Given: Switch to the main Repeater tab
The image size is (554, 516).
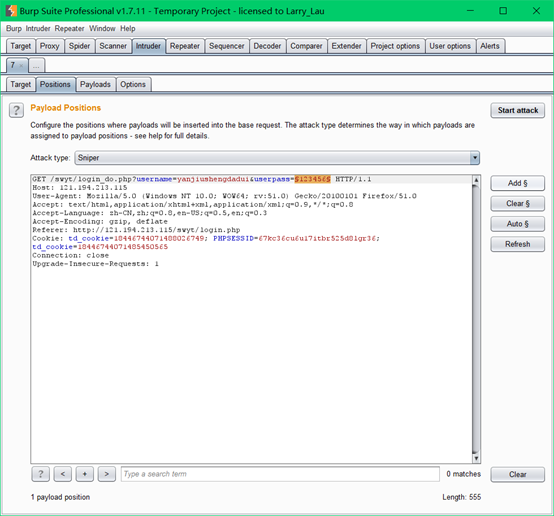Looking at the screenshot, I should pos(185,46).
